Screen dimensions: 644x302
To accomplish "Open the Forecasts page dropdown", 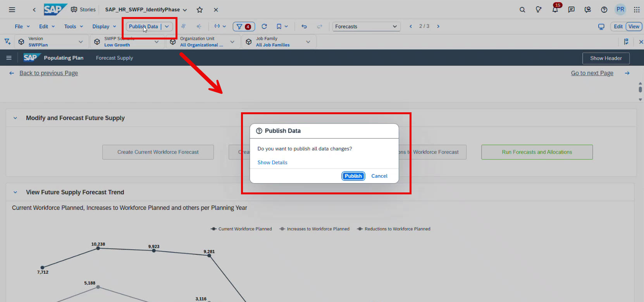I will click(x=366, y=26).
